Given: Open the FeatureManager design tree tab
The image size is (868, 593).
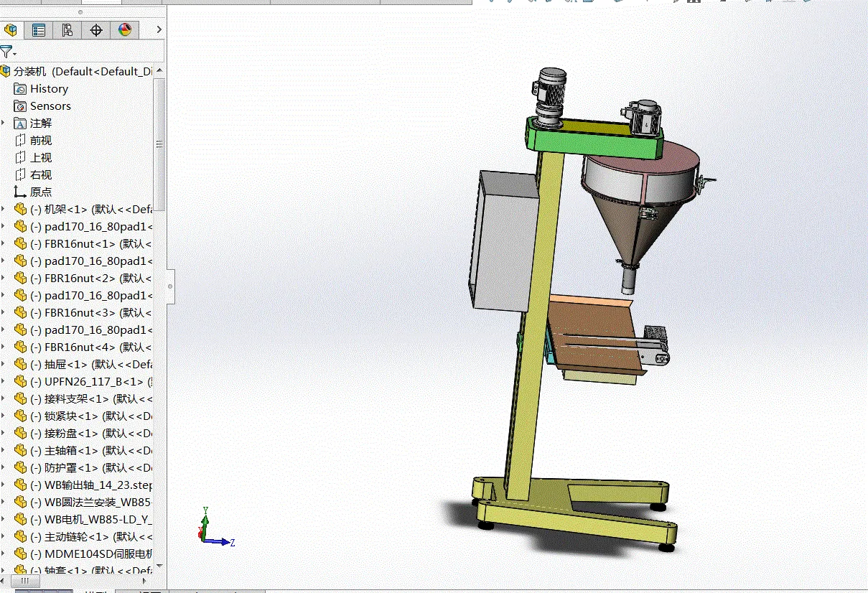Looking at the screenshot, I should [11, 29].
